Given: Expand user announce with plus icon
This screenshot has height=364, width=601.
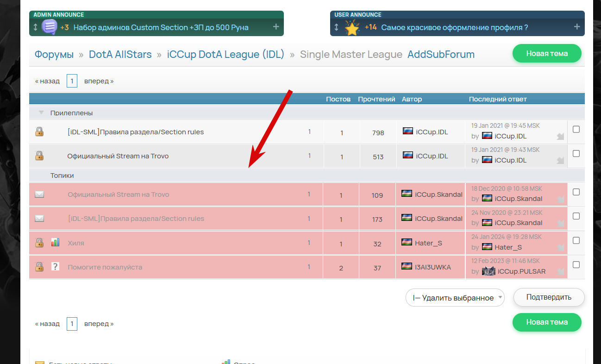Looking at the screenshot, I should (x=577, y=27).
